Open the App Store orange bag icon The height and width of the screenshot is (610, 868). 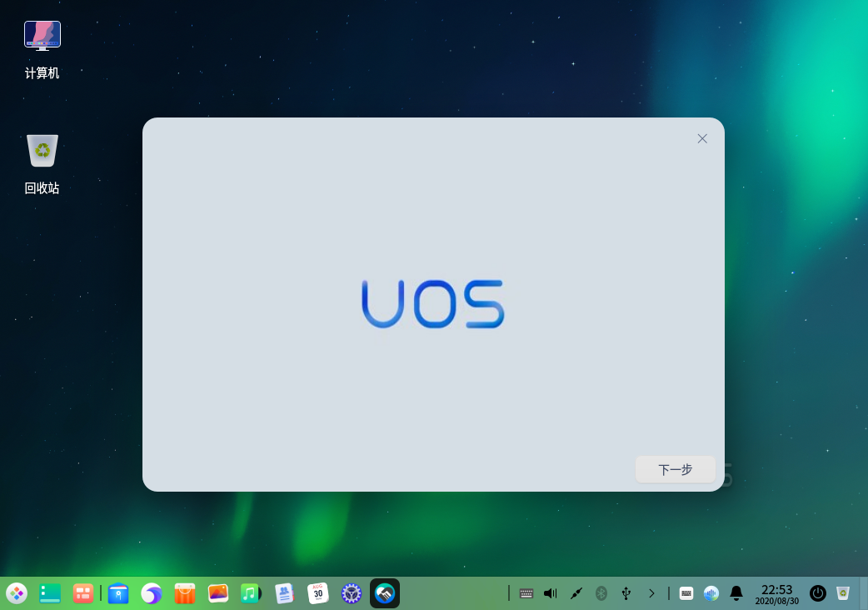(x=184, y=593)
